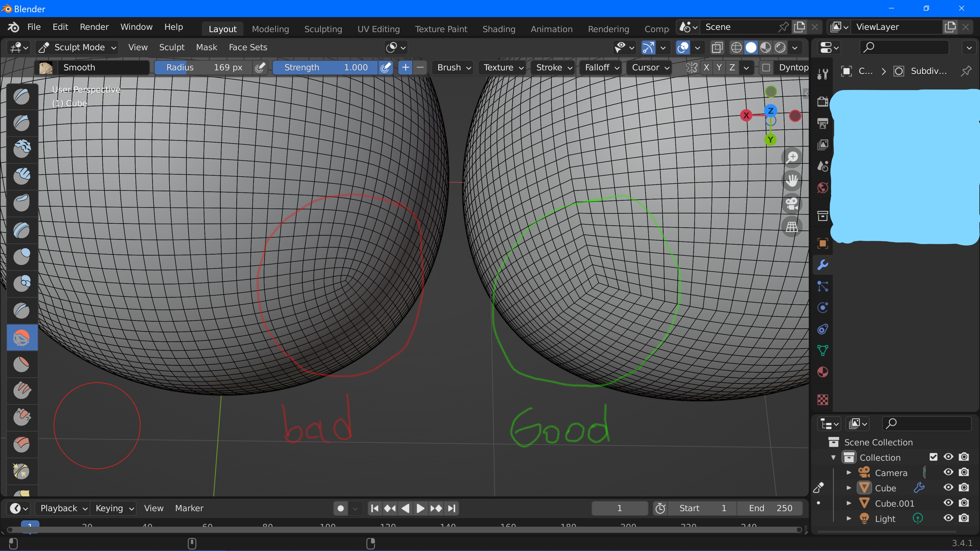This screenshot has width=980, height=551.
Task: Toggle strength pressure sensitivity
Action: [x=385, y=68]
